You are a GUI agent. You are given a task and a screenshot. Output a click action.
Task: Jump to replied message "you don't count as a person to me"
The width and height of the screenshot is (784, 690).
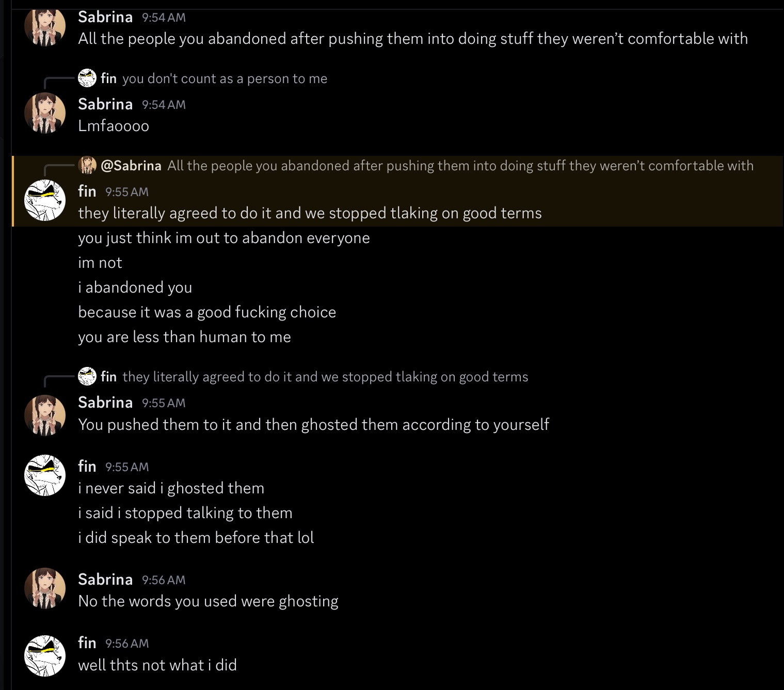(225, 78)
